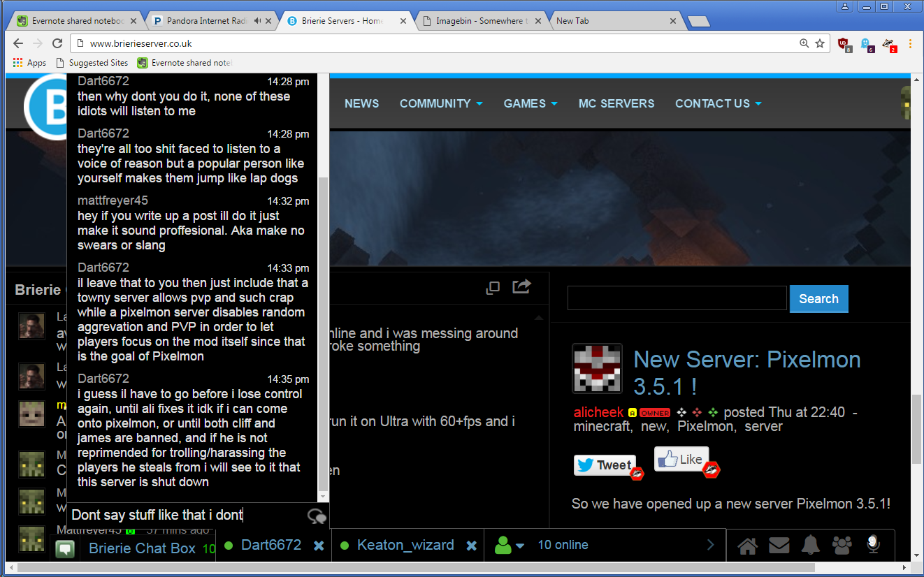Screen dimensions: 924x577
Task: Close the Keaton_wizard chat tab
Action: pyautogui.click(x=472, y=546)
